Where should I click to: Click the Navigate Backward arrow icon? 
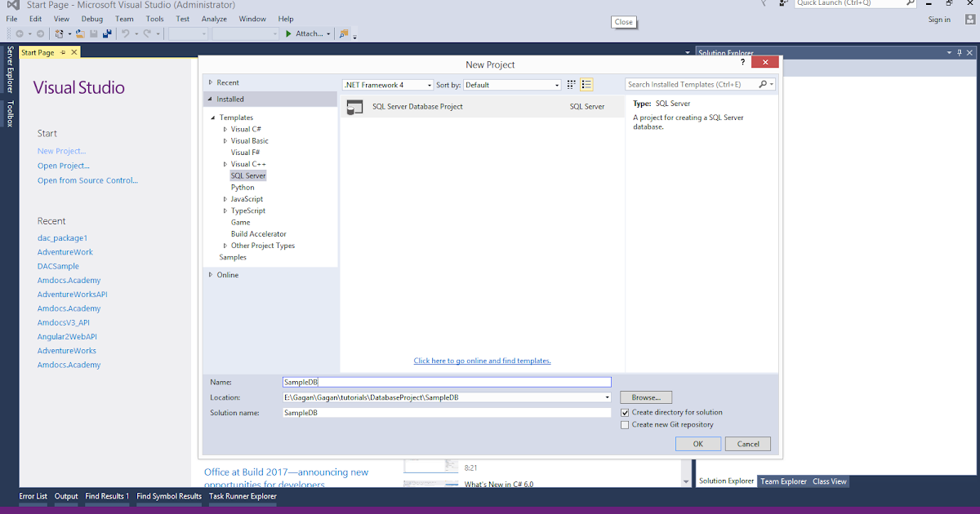(x=20, y=33)
